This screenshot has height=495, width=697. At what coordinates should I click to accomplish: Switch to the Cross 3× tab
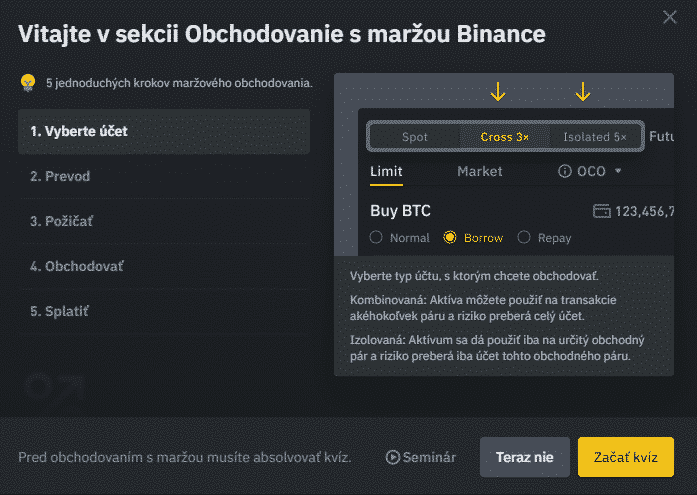pos(504,136)
